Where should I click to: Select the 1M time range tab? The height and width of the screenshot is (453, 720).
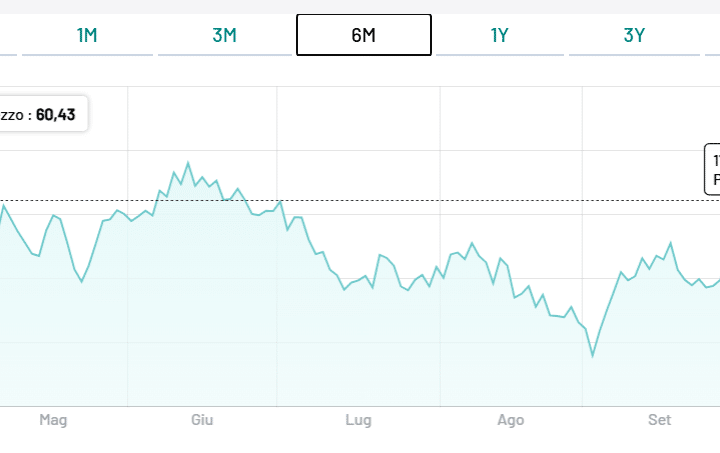(x=87, y=36)
